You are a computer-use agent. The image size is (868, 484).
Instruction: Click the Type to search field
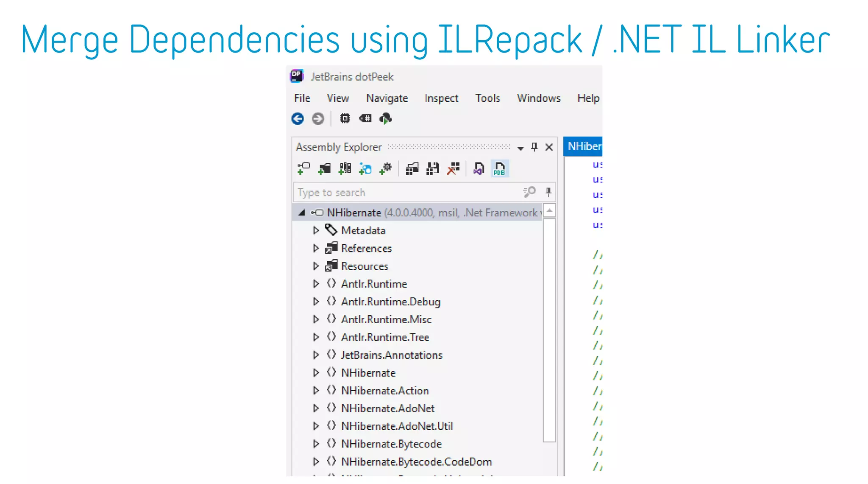[407, 193]
